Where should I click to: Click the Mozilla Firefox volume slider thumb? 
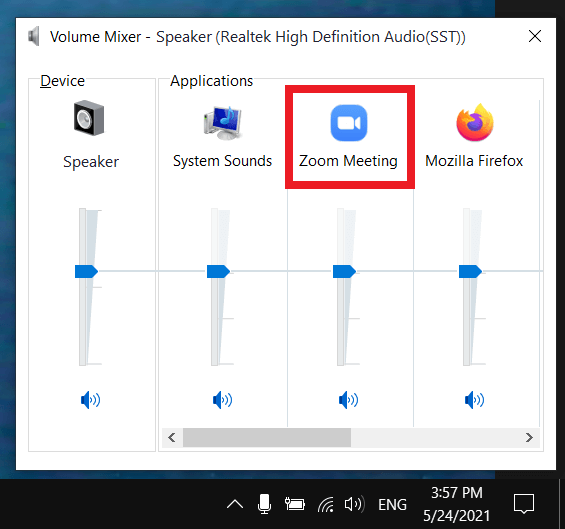point(470,271)
